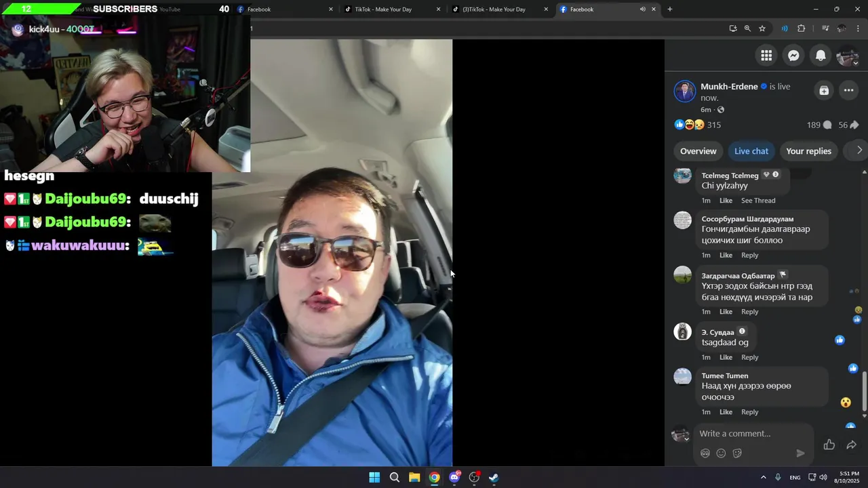Like Сосорбурам Шагдардулам's comment
Image resolution: width=868 pixels, height=488 pixels.
click(726, 256)
